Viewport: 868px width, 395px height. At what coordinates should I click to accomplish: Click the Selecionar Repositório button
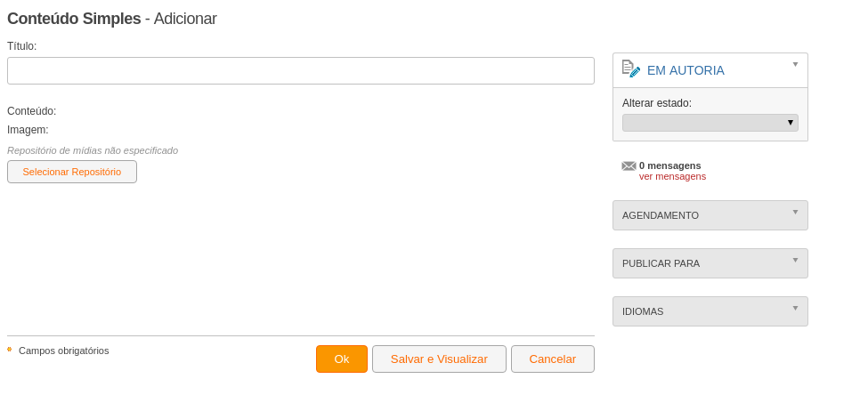pos(72,172)
